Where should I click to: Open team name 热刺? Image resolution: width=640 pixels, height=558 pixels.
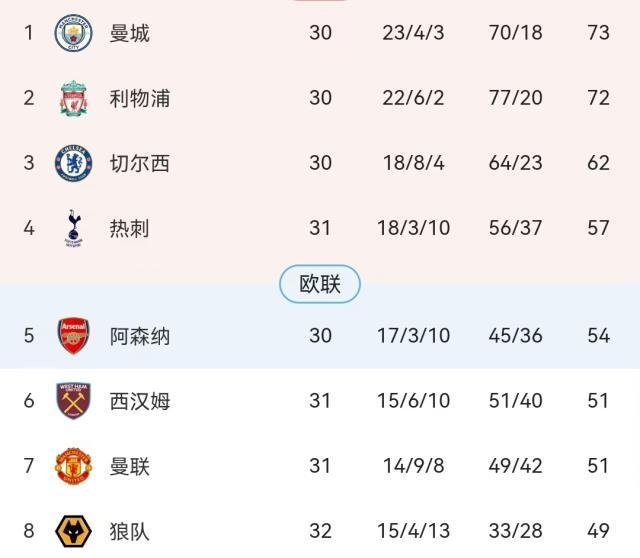130,228
